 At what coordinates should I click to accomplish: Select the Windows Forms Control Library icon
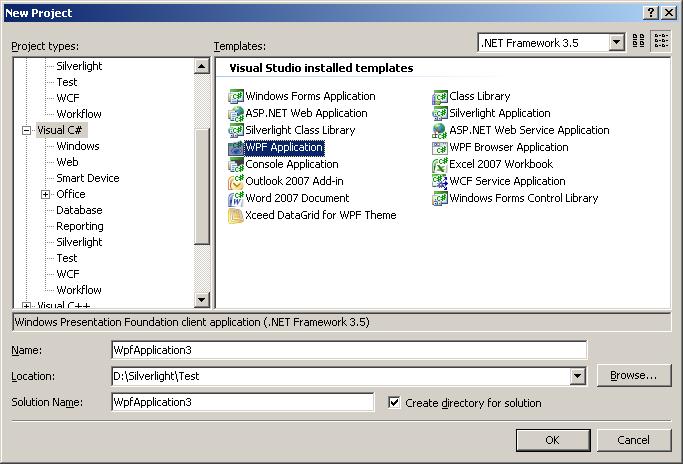440,198
